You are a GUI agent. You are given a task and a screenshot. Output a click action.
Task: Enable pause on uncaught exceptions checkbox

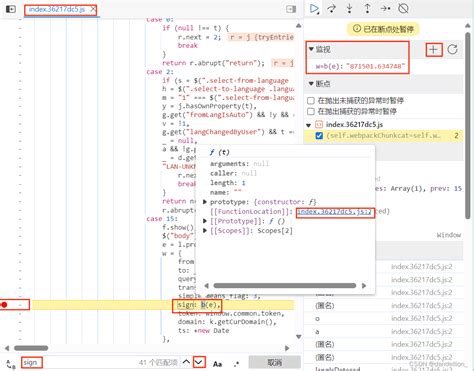[x=311, y=100]
